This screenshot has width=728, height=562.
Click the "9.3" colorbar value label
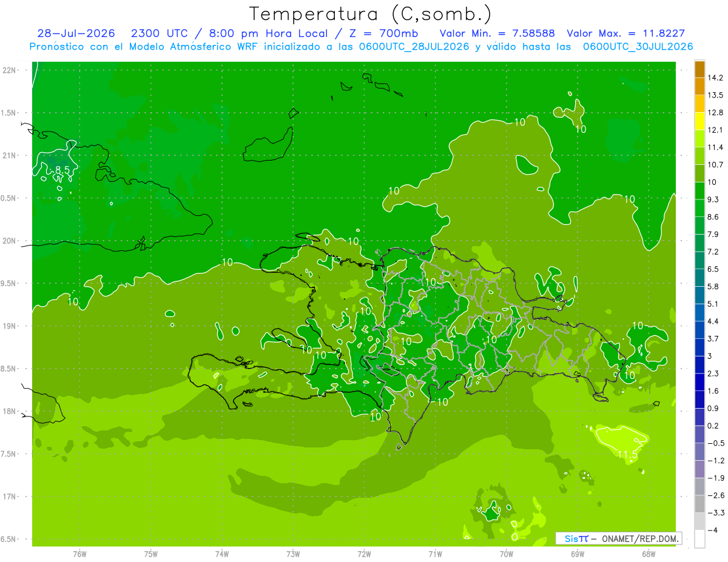point(713,199)
